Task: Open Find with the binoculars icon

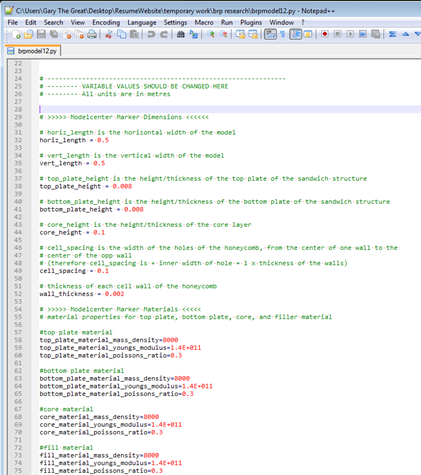Action: point(181,34)
